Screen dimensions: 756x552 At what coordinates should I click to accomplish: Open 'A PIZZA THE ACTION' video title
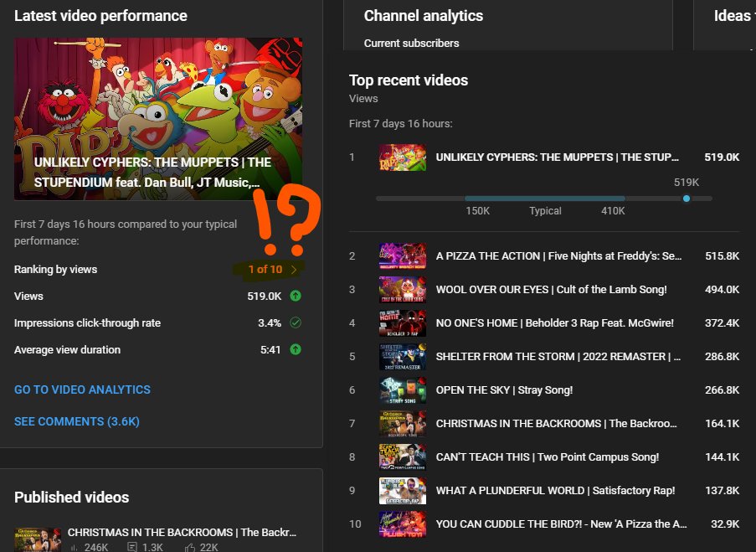[558, 255]
